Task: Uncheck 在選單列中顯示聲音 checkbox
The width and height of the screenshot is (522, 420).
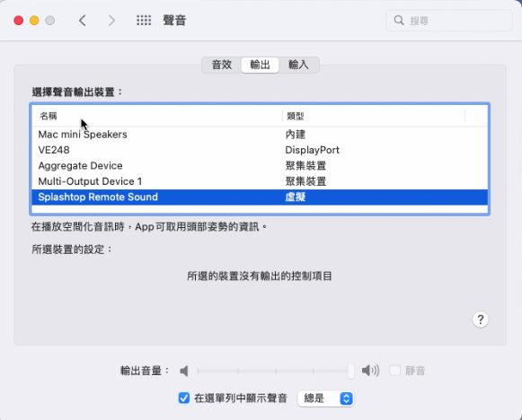Action: (x=184, y=398)
